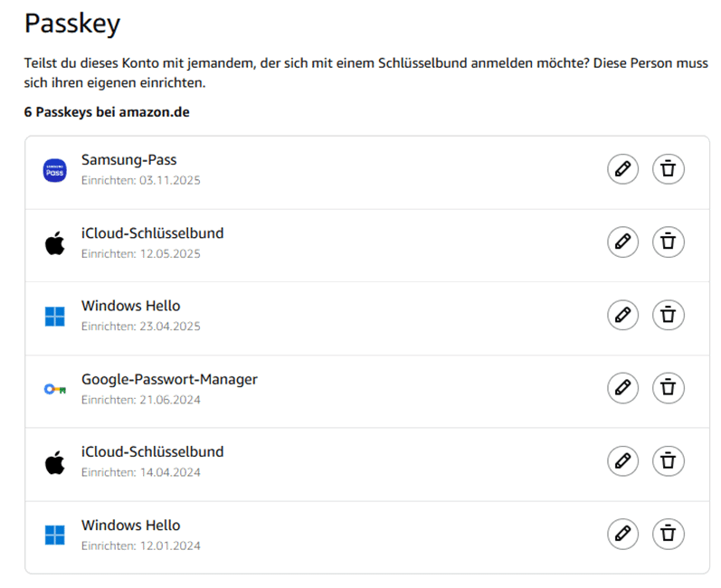721x588 pixels.
Task: Edit iCloud-Schlüsselbund passkey from 12.05.2025
Action: coord(622,242)
